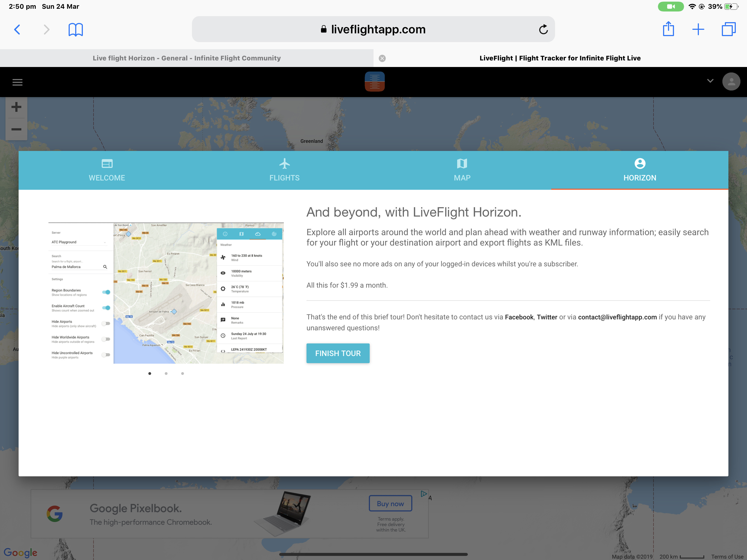
Task: Select second carousel dot indicator
Action: tap(166, 373)
